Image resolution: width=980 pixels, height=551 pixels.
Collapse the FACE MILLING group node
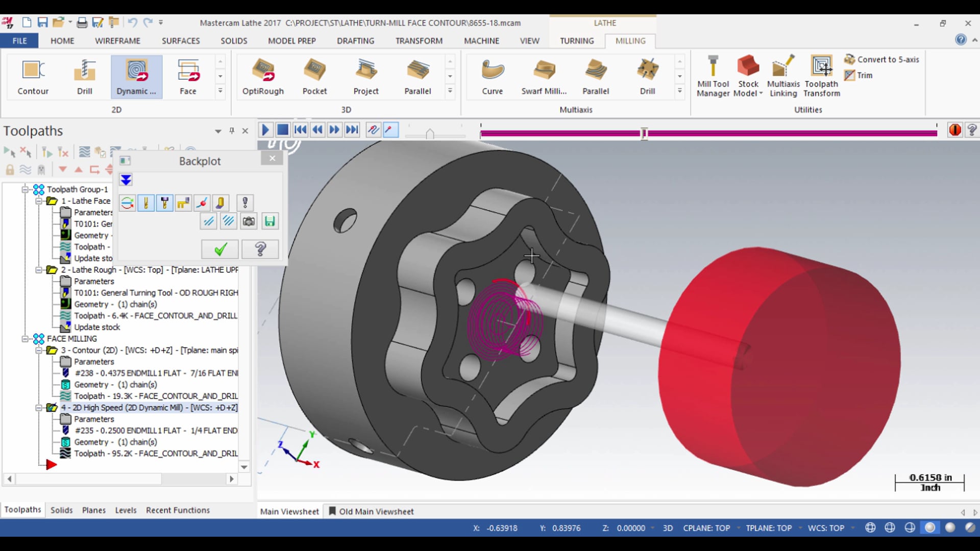click(x=24, y=339)
